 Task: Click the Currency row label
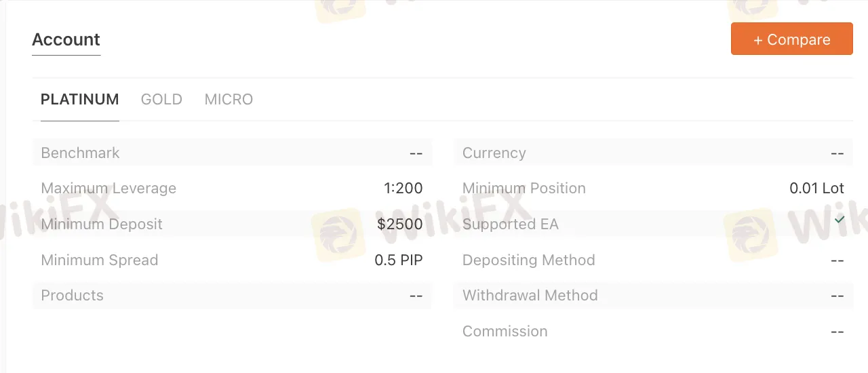494,153
